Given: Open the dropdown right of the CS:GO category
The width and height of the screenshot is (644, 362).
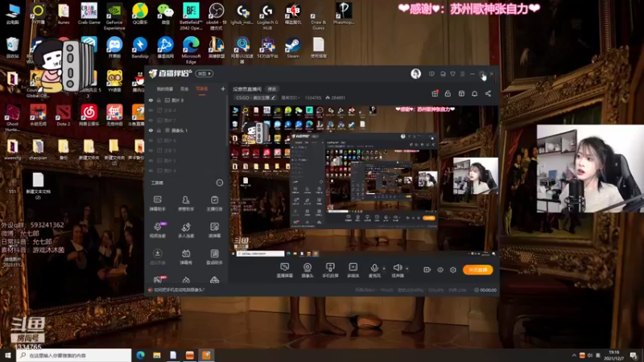Looking at the screenshot, I should click(290, 97).
